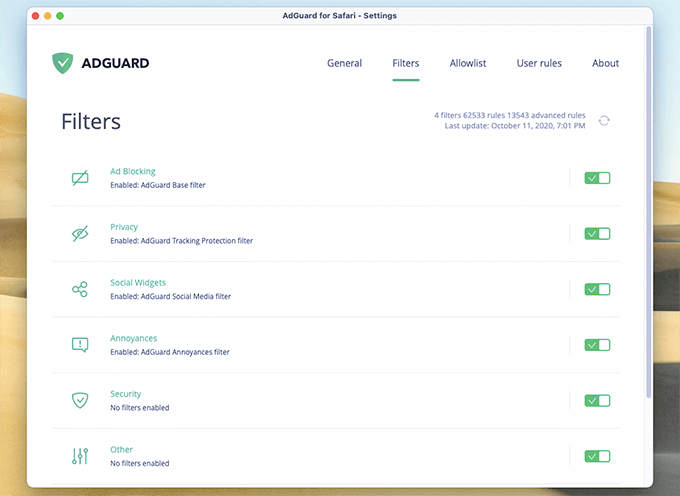Toggle the Security filter switch
This screenshot has width=680, height=496.
click(597, 401)
